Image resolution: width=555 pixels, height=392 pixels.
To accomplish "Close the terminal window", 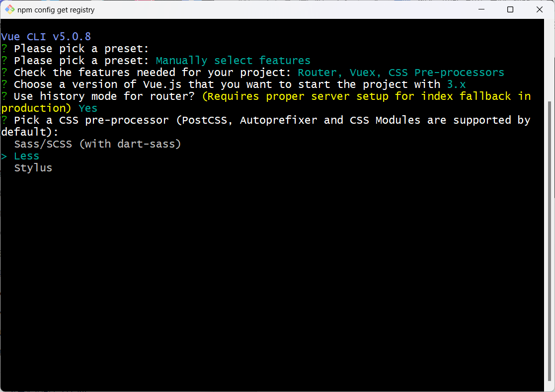I will pyautogui.click(x=538, y=9).
